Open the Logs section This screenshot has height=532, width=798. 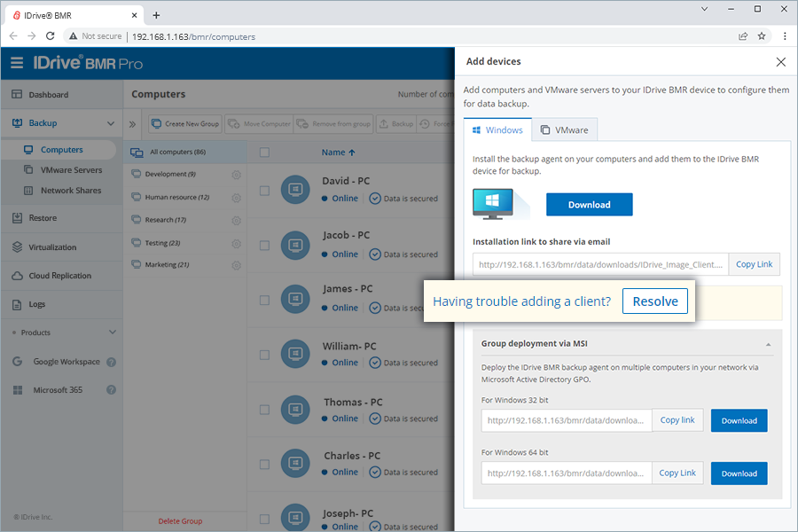click(x=36, y=304)
